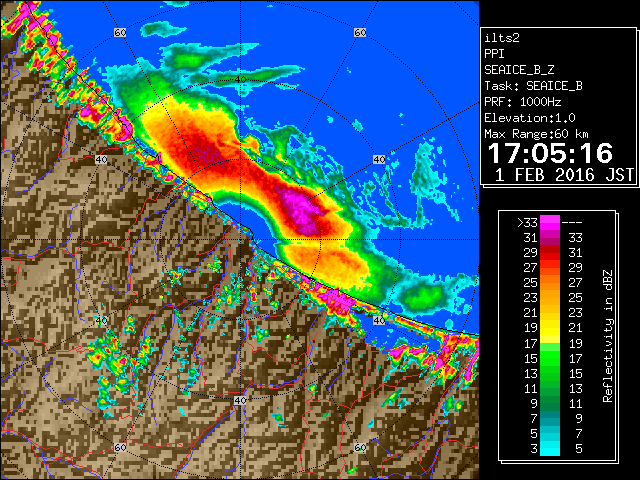Pick the bright green legend swatch next to 15
This screenshot has width=640, height=480.
(550, 358)
